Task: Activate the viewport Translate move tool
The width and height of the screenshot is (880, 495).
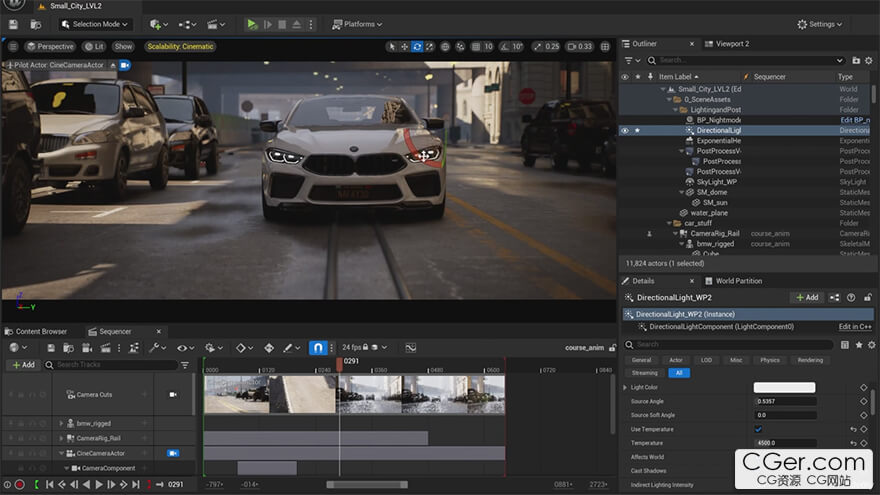Action: click(x=404, y=47)
